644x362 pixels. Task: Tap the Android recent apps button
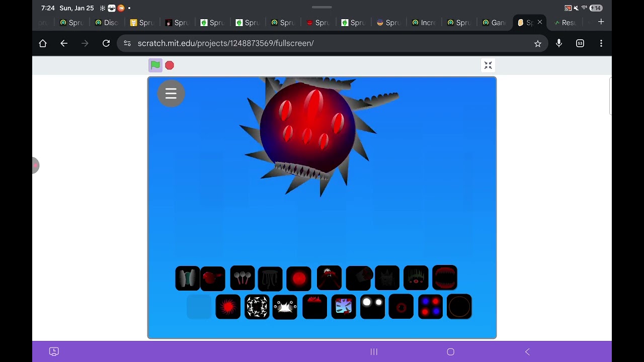tap(374, 352)
